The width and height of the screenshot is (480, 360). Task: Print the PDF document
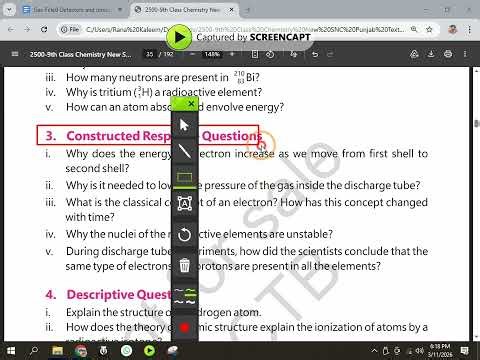coord(448,54)
